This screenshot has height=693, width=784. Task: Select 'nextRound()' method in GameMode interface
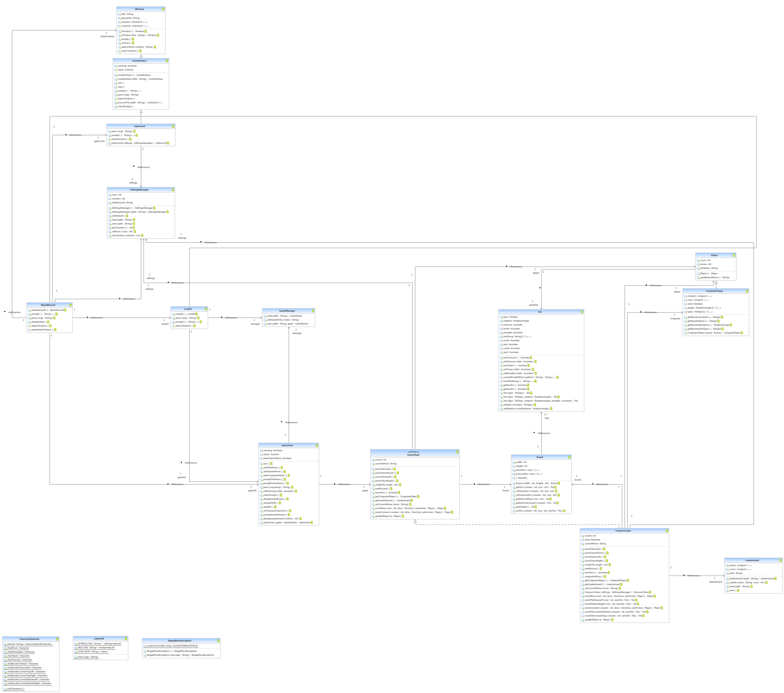pyautogui.click(x=382, y=489)
